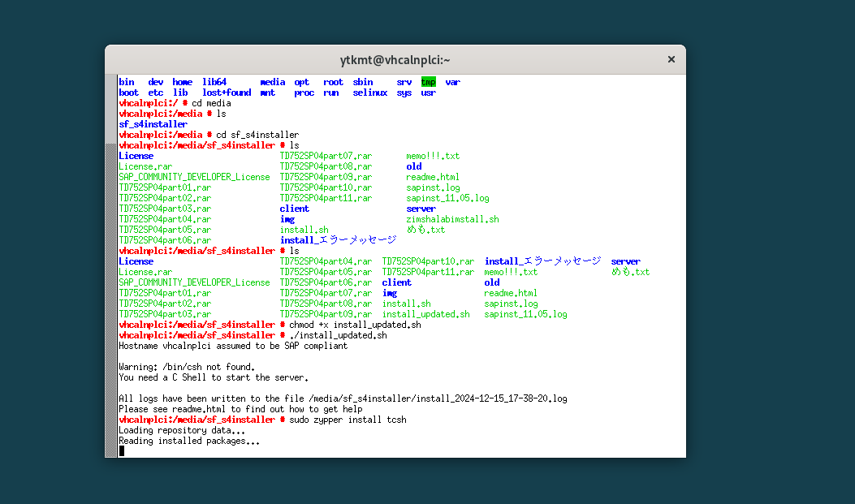855x504 pixels.
Task: Select the var directory entry
Action: [x=452, y=82]
